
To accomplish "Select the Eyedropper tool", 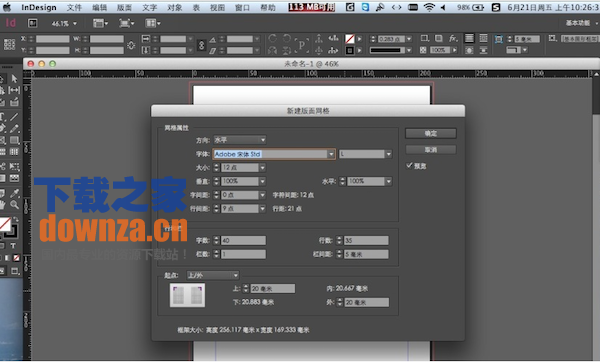I will point(15,193).
